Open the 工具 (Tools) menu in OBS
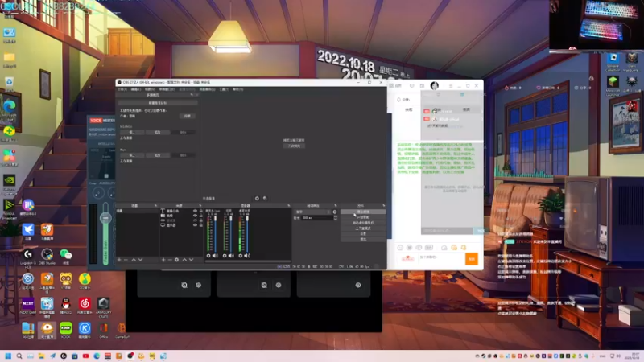Image resolution: width=644 pixels, height=362 pixels. click(x=224, y=89)
